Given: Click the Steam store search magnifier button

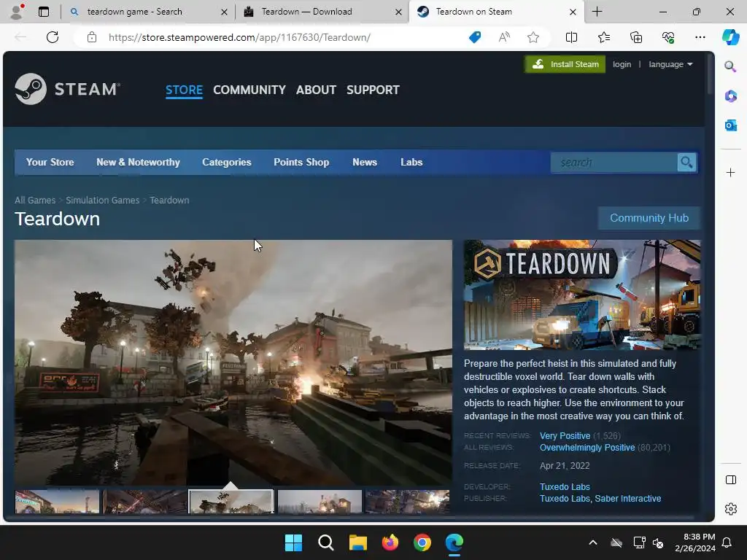Looking at the screenshot, I should tap(686, 163).
